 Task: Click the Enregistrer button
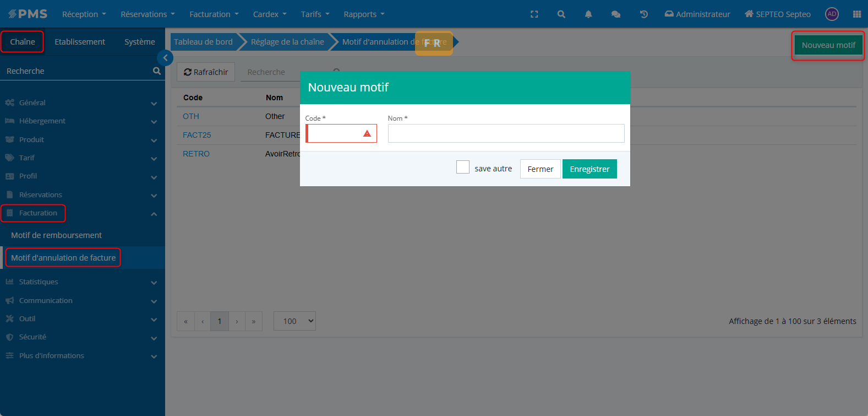pyautogui.click(x=589, y=169)
